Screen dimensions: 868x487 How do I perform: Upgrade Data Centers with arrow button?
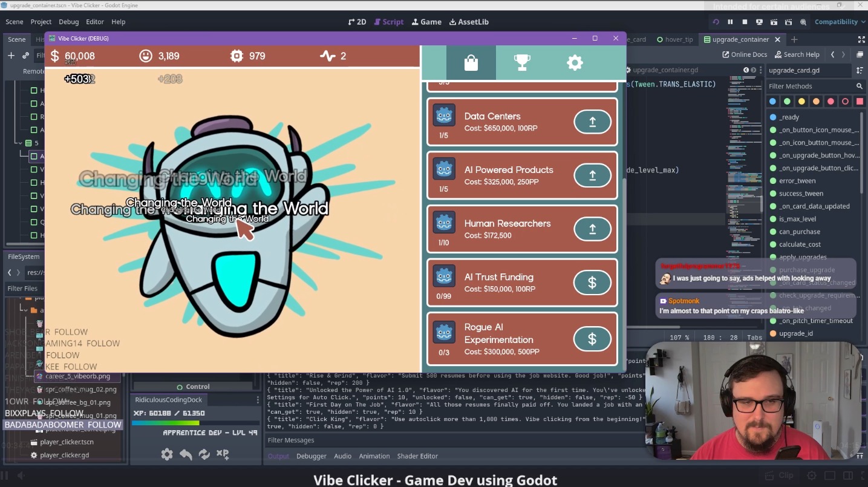[592, 122]
